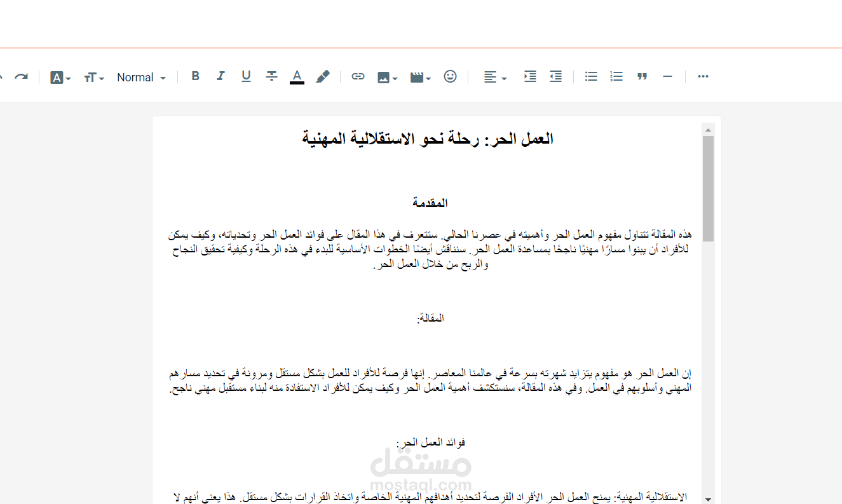
Task: Click the paragraph starting 'إن العمل الحر هو مفهوم'
Action: pos(430,381)
